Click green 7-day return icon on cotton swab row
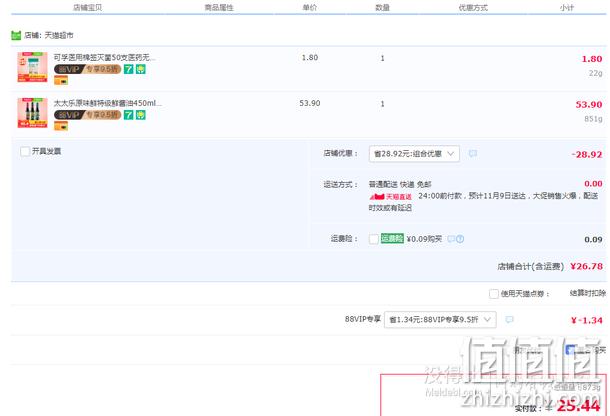Image resolution: width=610 pixels, height=416 pixels. (128, 69)
